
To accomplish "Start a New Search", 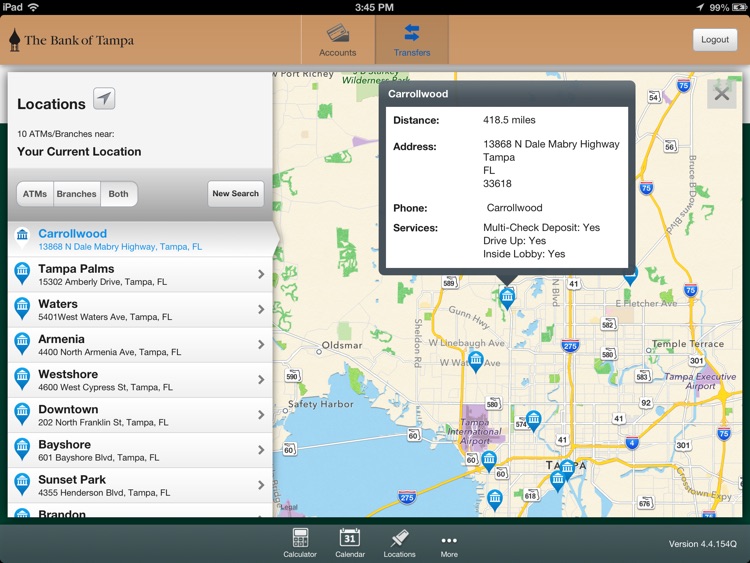I will point(235,193).
